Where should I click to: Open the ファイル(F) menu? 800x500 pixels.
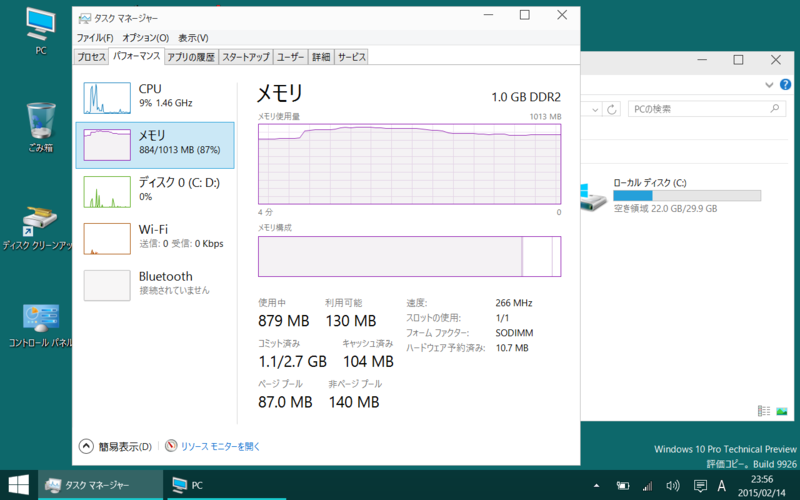[95, 38]
